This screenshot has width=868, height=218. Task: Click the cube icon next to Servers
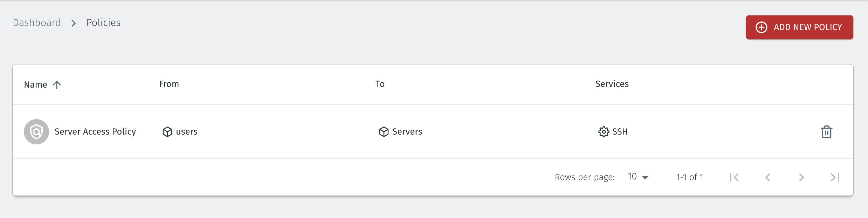tap(384, 132)
